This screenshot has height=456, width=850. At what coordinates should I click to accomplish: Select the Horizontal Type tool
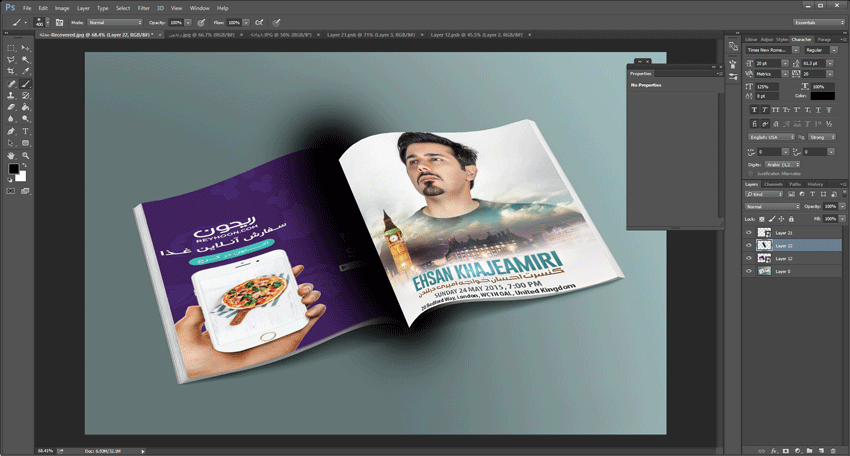(x=25, y=131)
